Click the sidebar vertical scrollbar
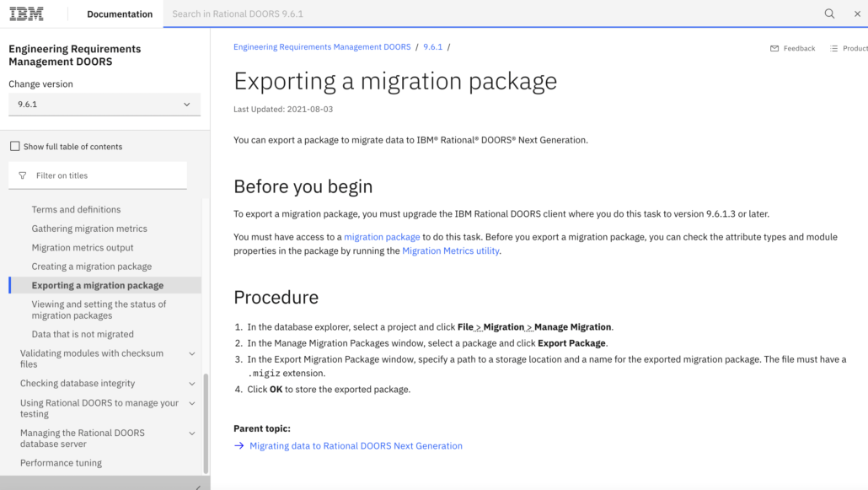The image size is (868, 490). click(206, 422)
